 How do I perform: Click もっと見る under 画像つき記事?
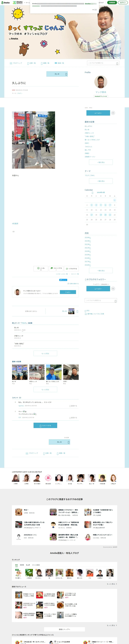tap(45, 390)
